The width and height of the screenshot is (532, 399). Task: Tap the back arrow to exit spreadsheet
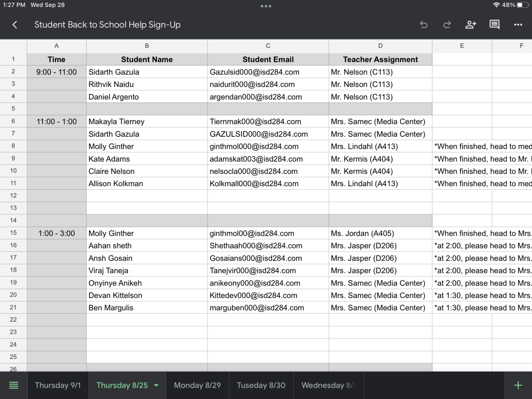[15, 25]
